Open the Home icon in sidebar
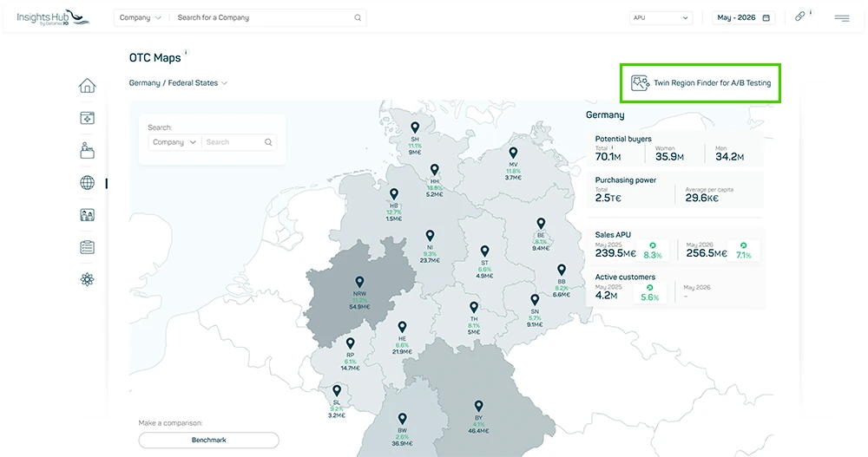This screenshot has width=868, height=457. point(87,86)
